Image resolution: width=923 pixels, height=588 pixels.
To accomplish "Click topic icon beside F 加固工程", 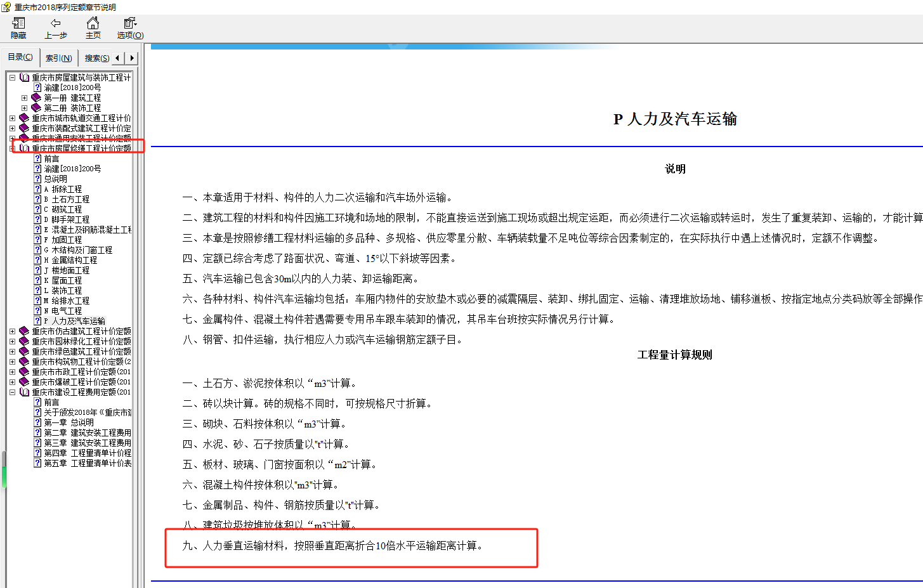I will 37,240.
